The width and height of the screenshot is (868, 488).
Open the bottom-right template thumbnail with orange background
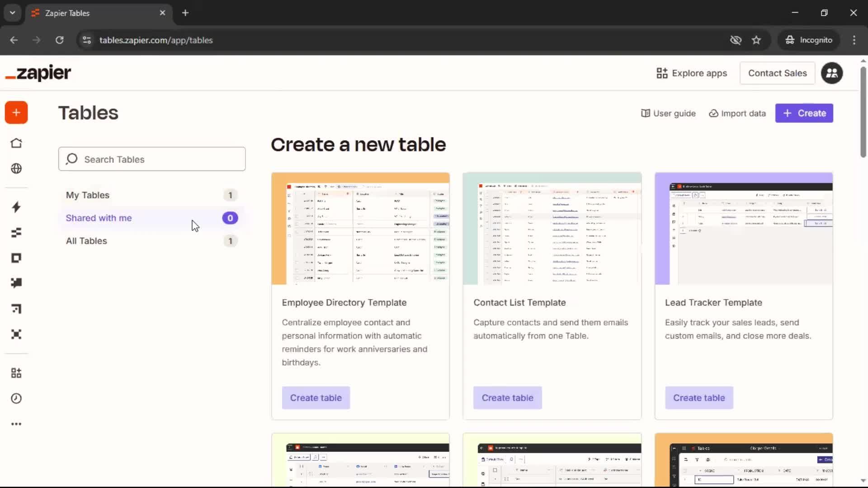744,460
